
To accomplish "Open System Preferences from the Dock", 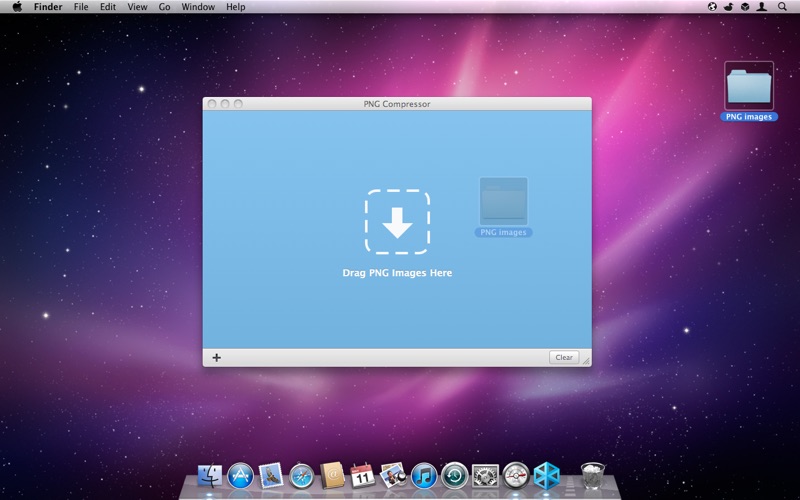I will 485,476.
